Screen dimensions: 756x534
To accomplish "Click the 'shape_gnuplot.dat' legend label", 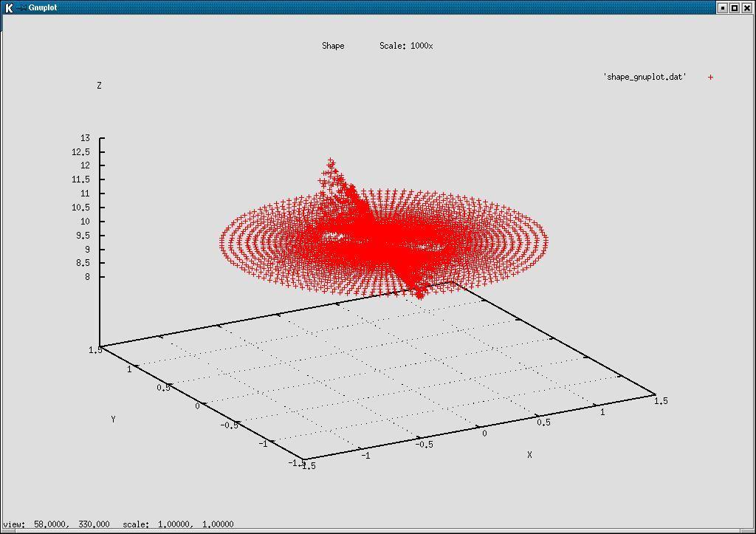I will (644, 75).
